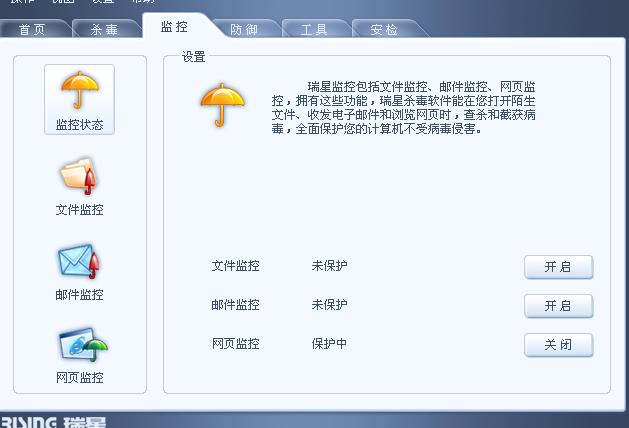
Task: Click the 未保护 status next to 文件监控
Action: point(329,266)
